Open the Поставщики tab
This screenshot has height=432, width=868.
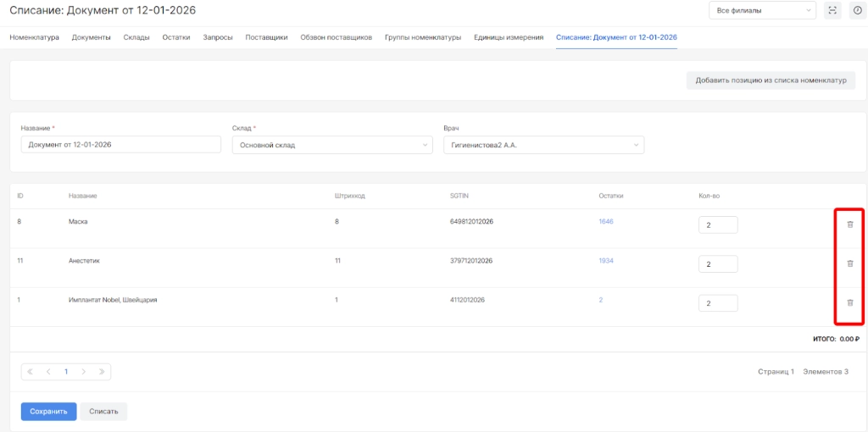[x=266, y=37]
